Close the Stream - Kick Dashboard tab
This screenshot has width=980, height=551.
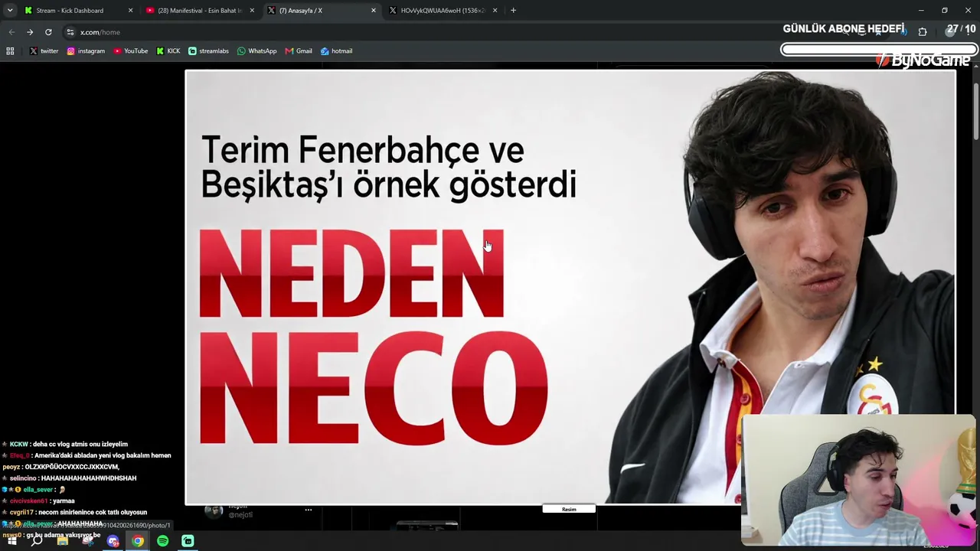(x=130, y=11)
